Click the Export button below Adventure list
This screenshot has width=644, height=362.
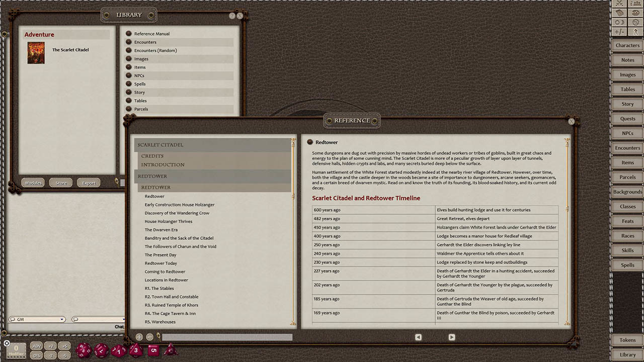tap(89, 183)
